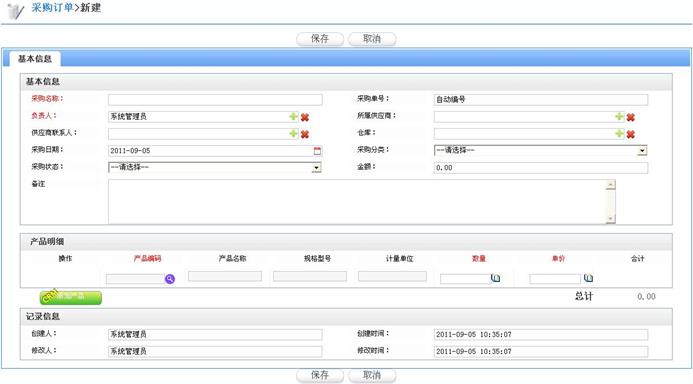Click the green plus icon beside 负责人

[x=293, y=116]
